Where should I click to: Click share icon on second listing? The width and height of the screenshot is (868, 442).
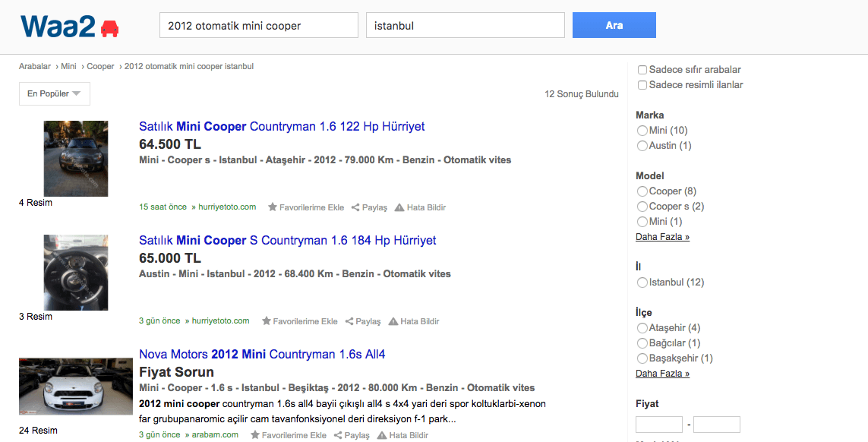pyautogui.click(x=349, y=321)
